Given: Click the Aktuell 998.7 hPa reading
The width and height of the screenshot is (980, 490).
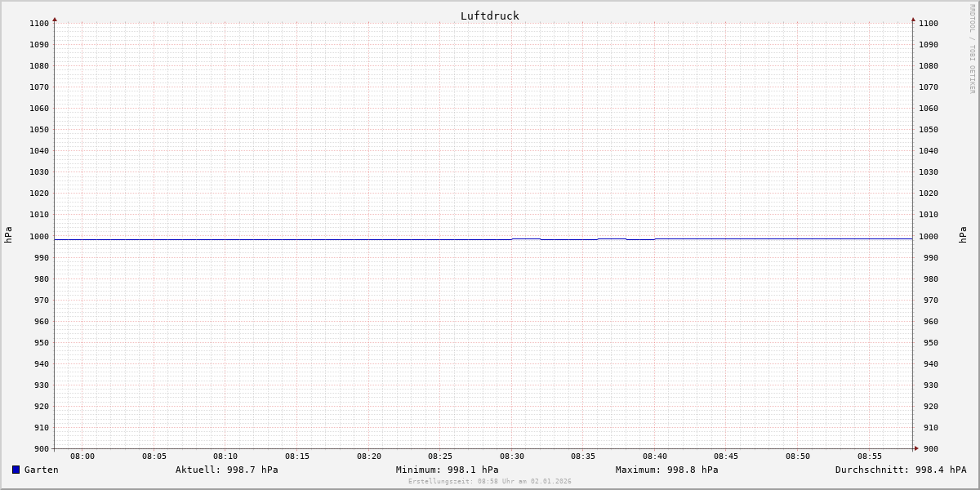Looking at the screenshot, I should (226, 470).
